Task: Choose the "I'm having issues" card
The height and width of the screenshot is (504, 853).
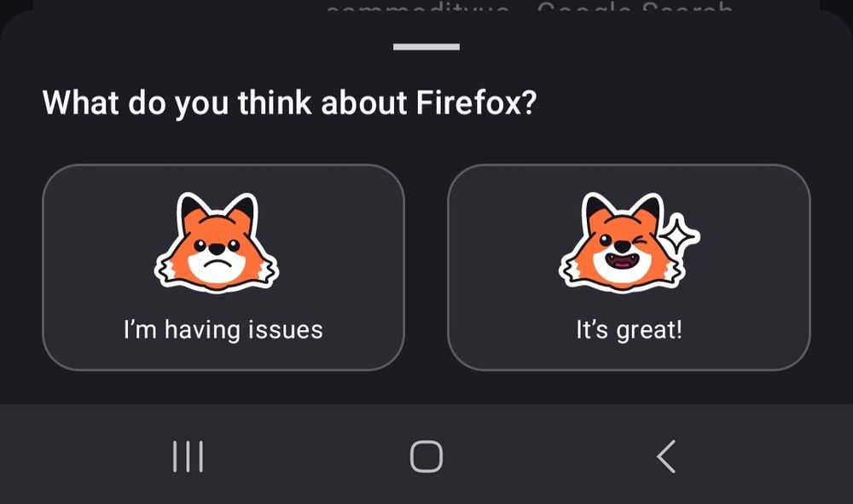Action: click(x=223, y=268)
